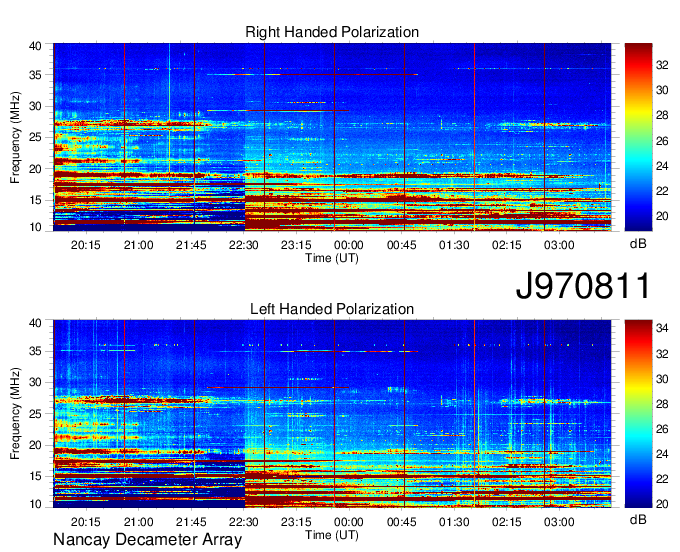Click the 20 dB label on bottom colorbar
The image size is (680, 552).
coord(662,503)
